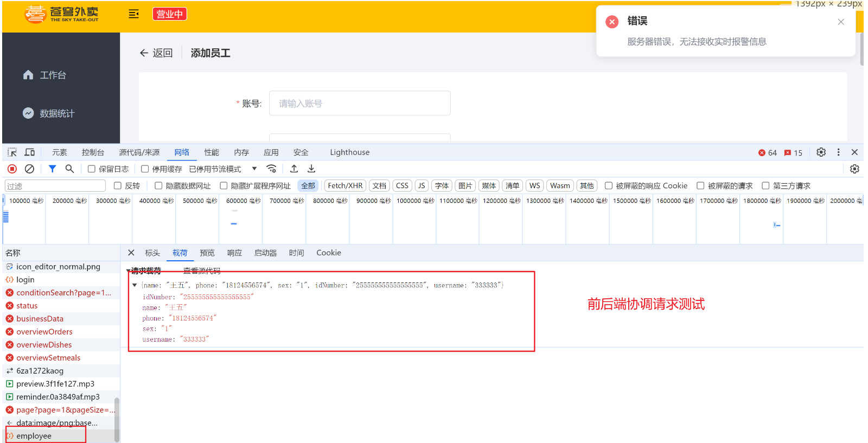Open the DevTools three-dot more menu
The height and width of the screenshot is (443, 868).
pyautogui.click(x=838, y=152)
